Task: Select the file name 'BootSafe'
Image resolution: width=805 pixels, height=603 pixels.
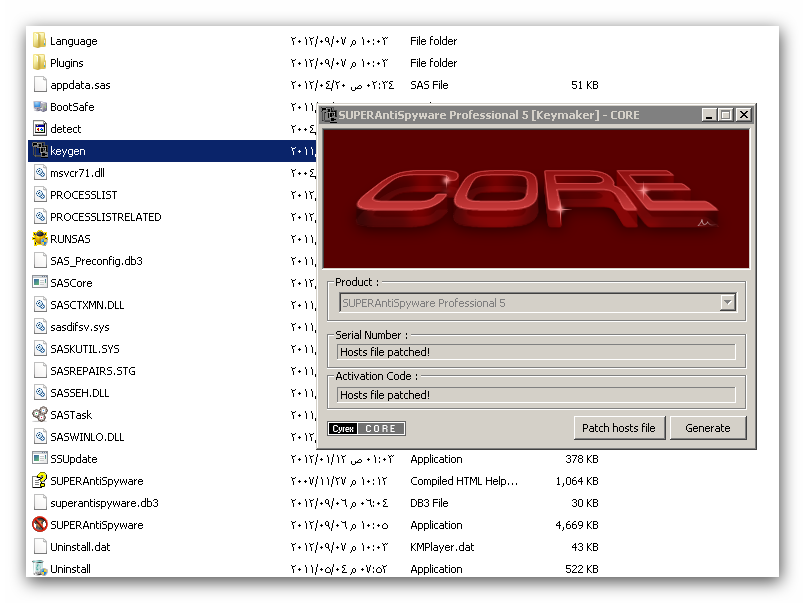Action: 72,107
